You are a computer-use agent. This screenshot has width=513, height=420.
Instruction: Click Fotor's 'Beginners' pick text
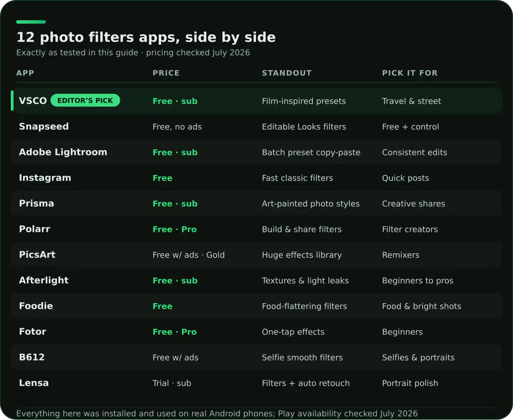(x=402, y=332)
